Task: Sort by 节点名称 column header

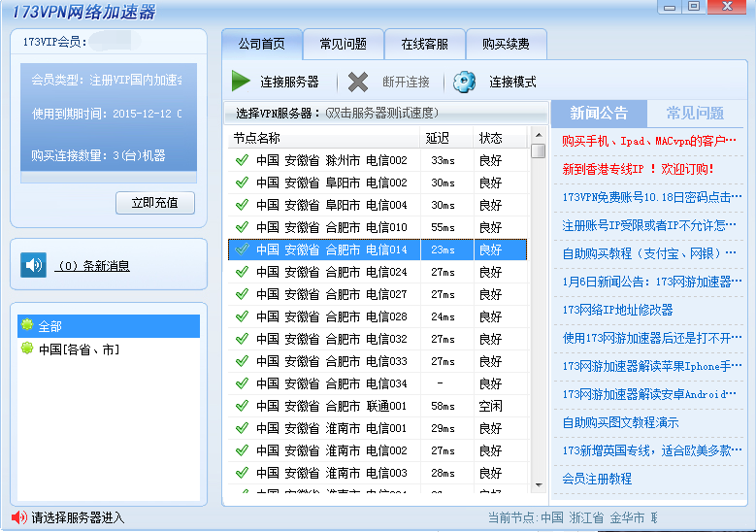Action: pyautogui.click(x=323, y=139)
